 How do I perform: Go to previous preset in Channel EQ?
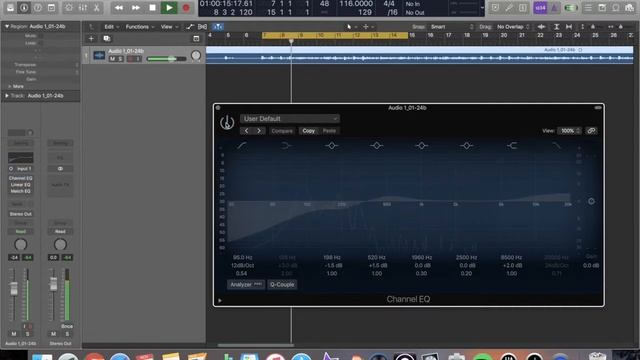coord(246,131)
